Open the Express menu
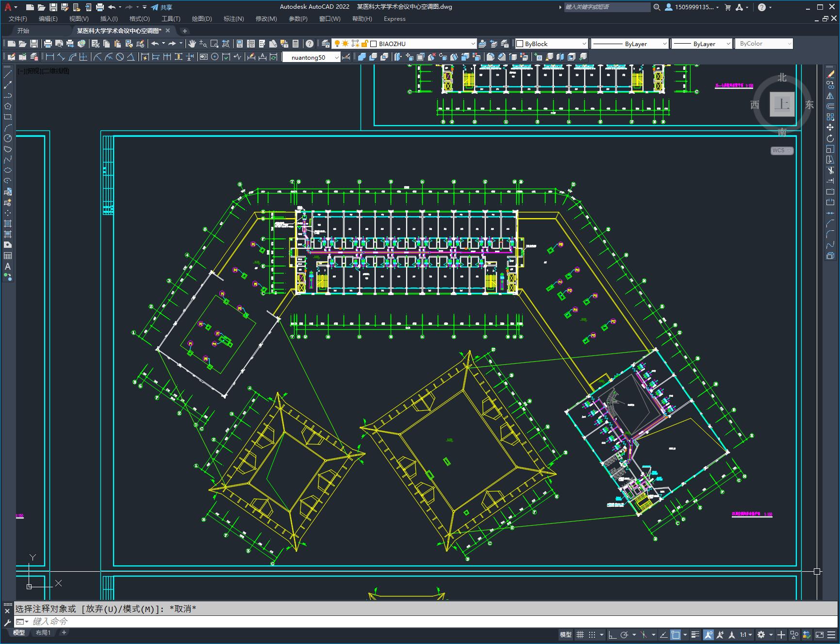The height and width of the screenshot is (644, 840). (x=395, y=19)
